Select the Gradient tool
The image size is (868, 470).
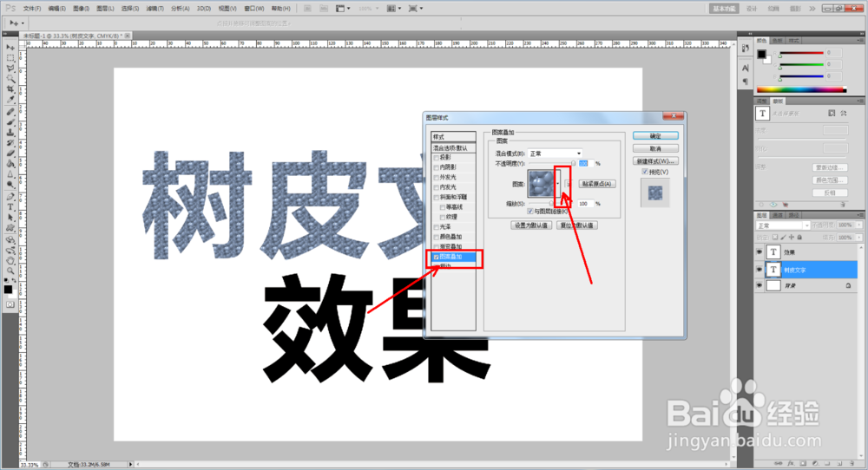click(10, 164)
